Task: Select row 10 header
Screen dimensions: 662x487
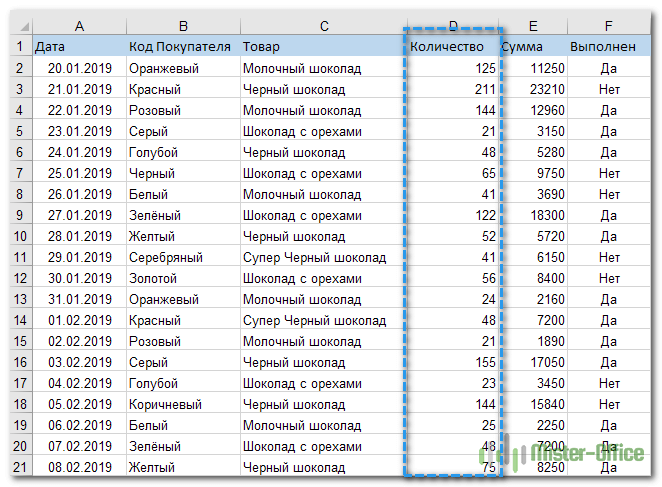Action: tap(22, 236)
